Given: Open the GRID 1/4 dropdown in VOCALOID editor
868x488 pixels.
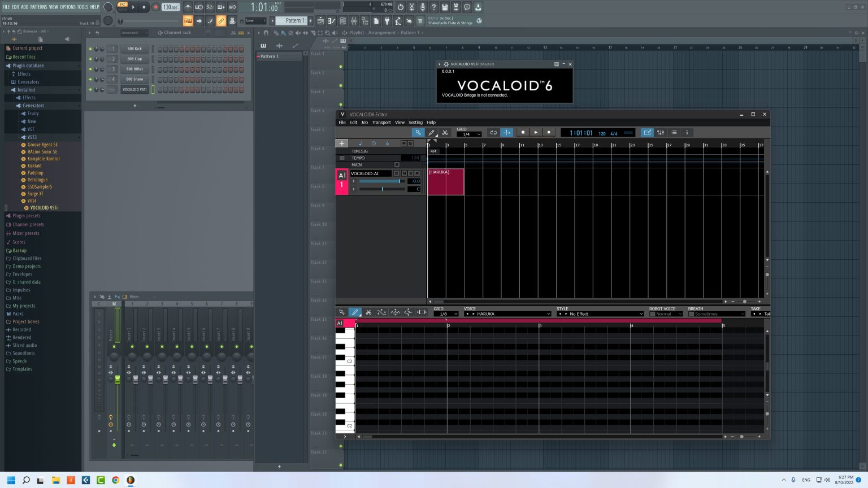Looking at the screenshot, I should 469,134.
